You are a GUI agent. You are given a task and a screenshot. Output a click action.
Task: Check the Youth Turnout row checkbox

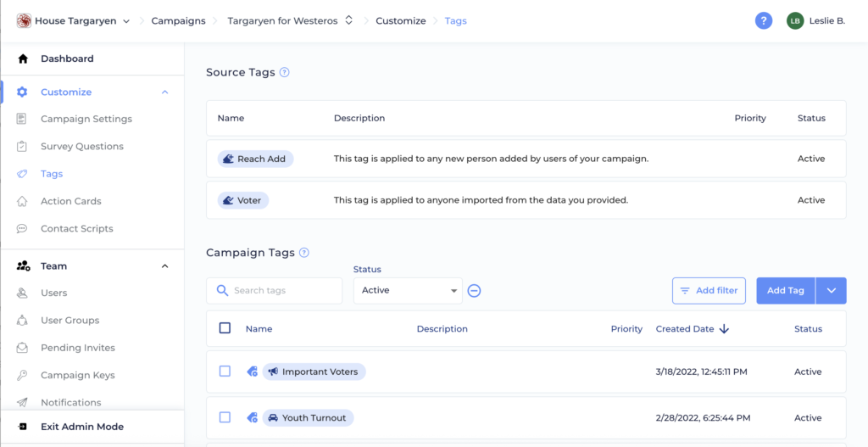click(x=225, y=417)
